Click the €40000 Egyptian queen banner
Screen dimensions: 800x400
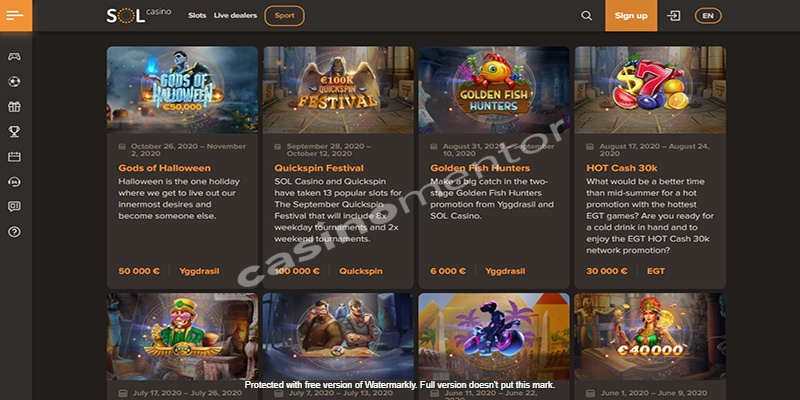pyautogui.click(x=650, y=336)
